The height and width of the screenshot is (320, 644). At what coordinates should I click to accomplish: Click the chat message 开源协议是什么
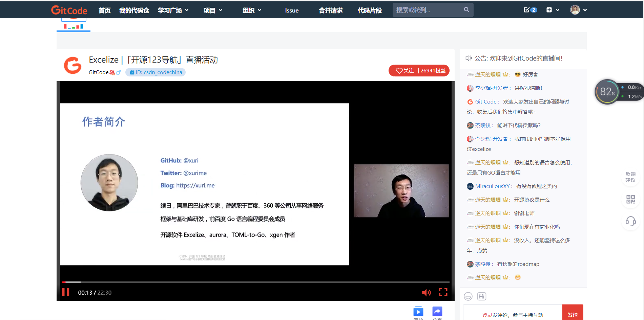click(532, 200)
